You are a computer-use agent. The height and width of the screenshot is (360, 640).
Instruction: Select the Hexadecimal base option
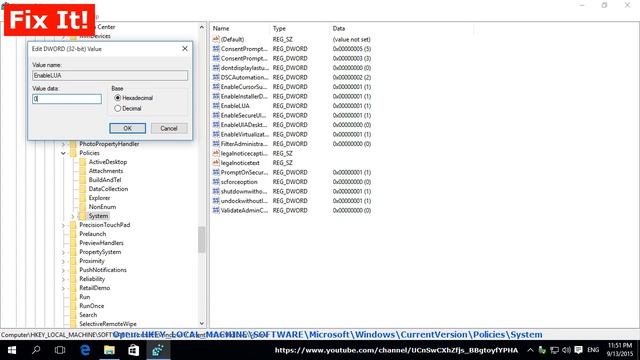pos(118,98)
